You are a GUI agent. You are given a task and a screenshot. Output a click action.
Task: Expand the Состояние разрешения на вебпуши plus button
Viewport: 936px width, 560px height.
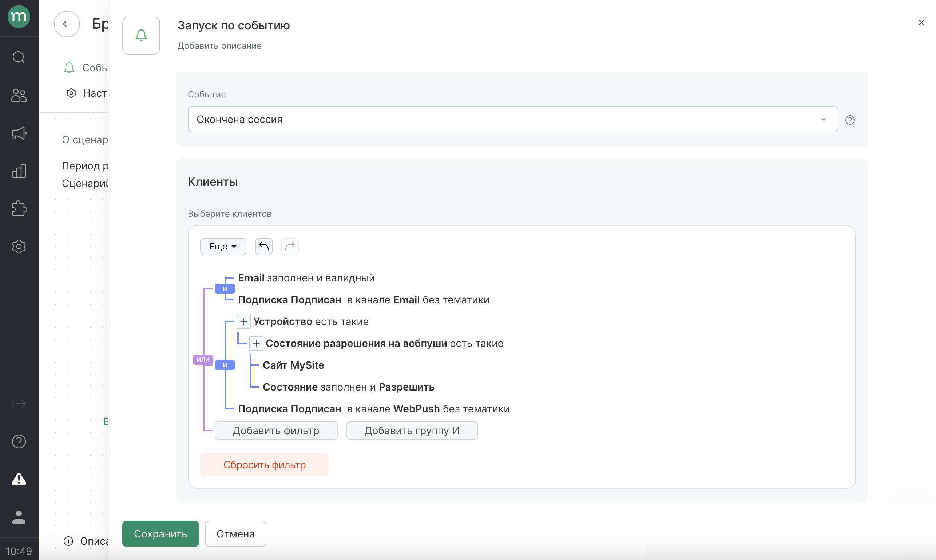[256, 344]
